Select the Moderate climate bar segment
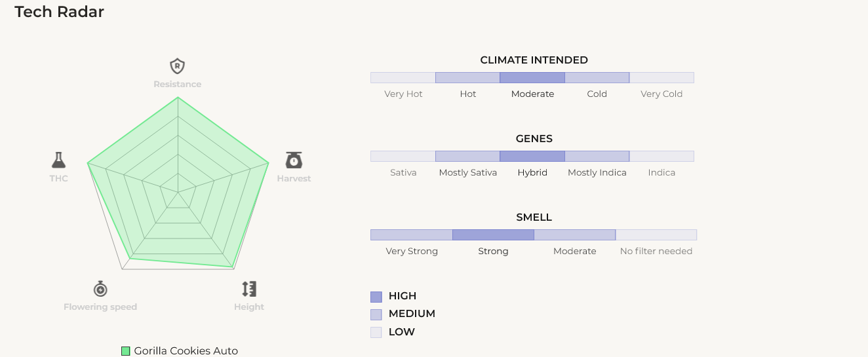Screen dimensions: 868x357 click(x=532, y=78)
